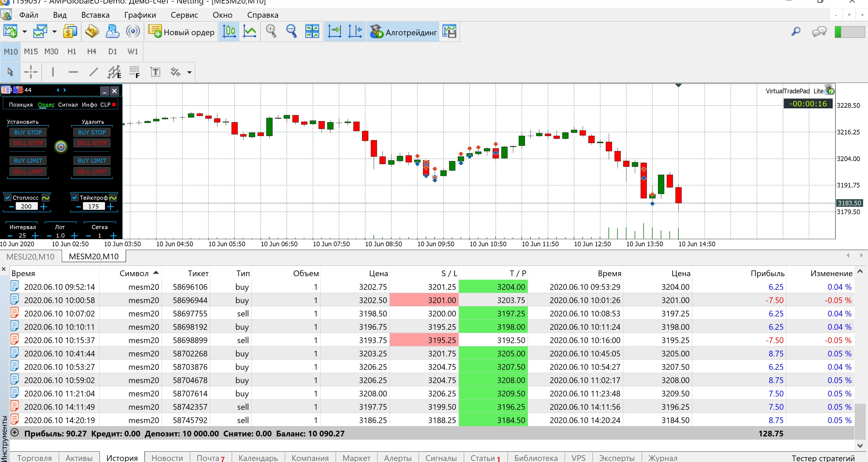The width and height of the screenshot is (868, 462).
Task: Select the text label tool
Action: click(x=155, y=72)
